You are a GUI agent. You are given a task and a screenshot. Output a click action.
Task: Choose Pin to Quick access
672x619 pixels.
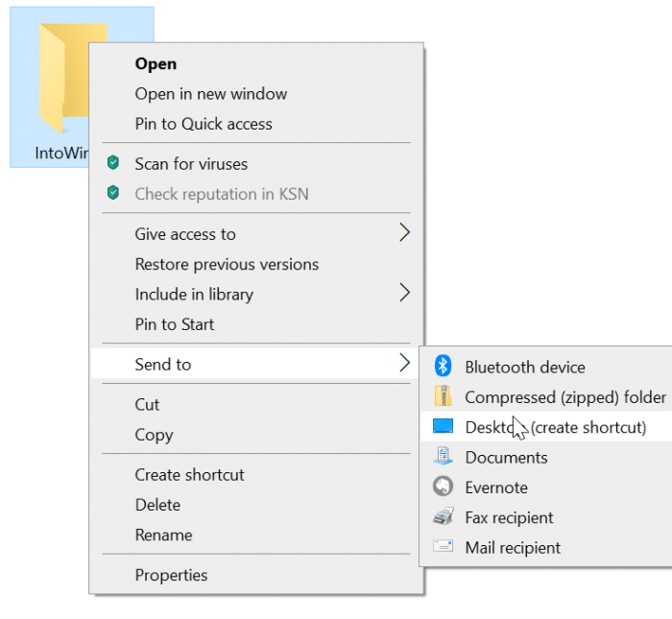coord(256,124)
